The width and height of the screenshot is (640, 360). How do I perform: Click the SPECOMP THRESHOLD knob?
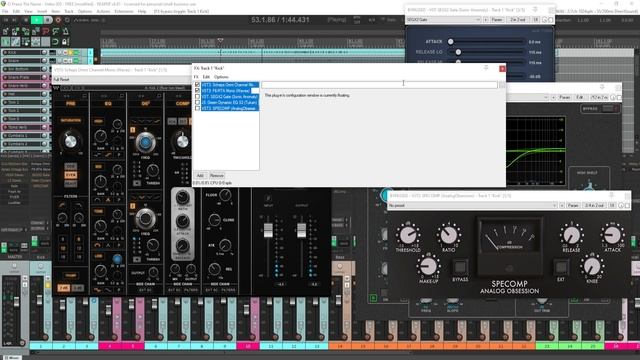408,235
